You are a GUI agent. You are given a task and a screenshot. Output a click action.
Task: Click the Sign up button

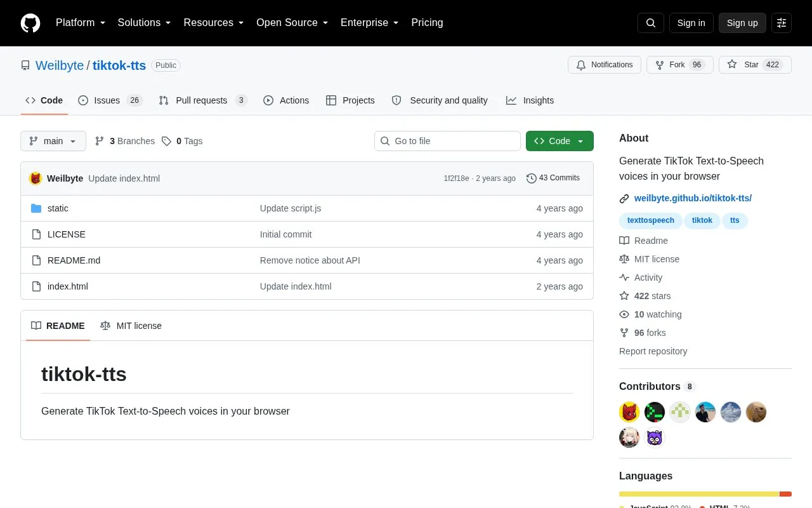[742, 23]
